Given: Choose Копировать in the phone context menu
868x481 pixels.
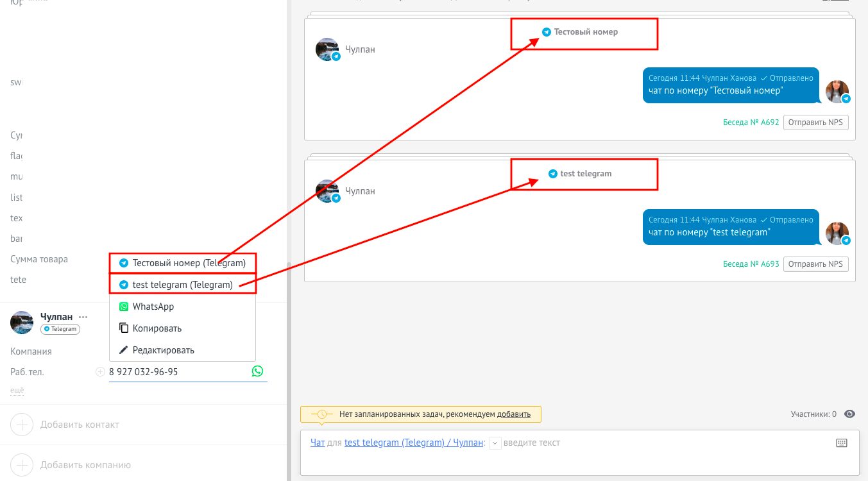Looking at the screenshot, I should (x=157, y=328).
